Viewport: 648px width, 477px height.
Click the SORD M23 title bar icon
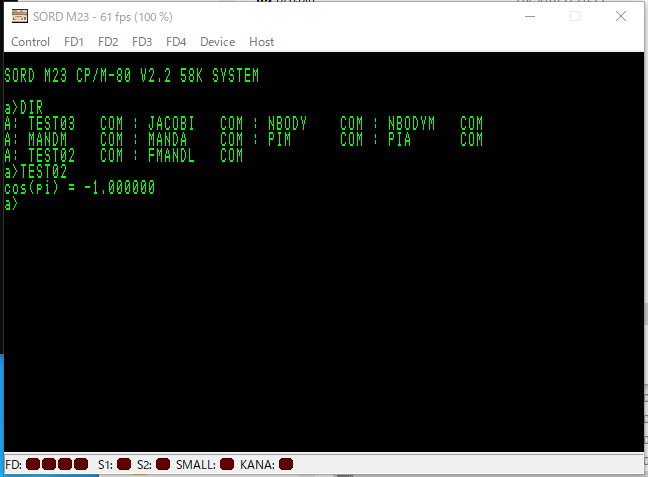pyautogui.click(x=19, y=17)
